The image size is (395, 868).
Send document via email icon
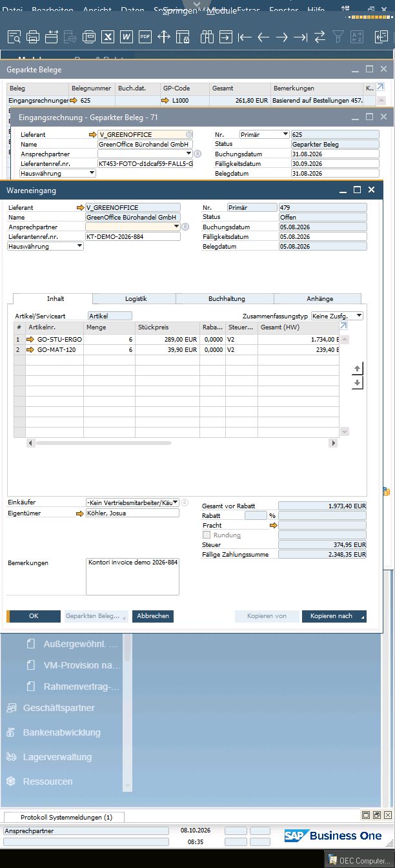52,37
